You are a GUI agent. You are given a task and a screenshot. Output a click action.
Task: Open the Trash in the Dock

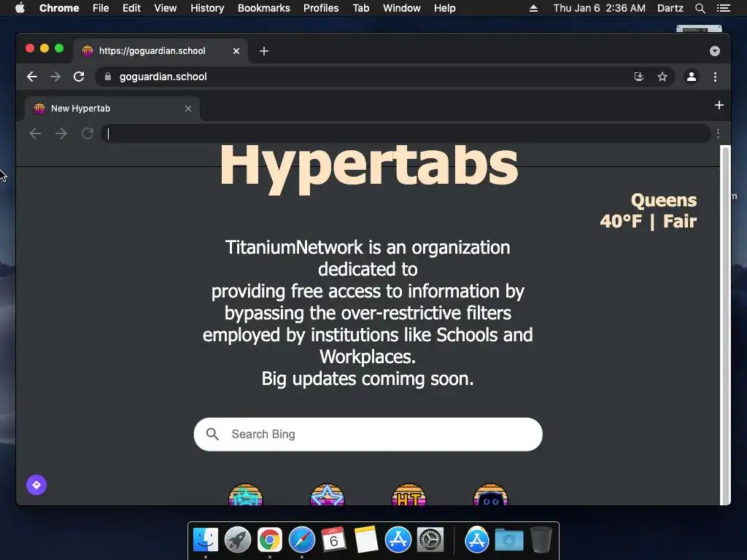541,540
